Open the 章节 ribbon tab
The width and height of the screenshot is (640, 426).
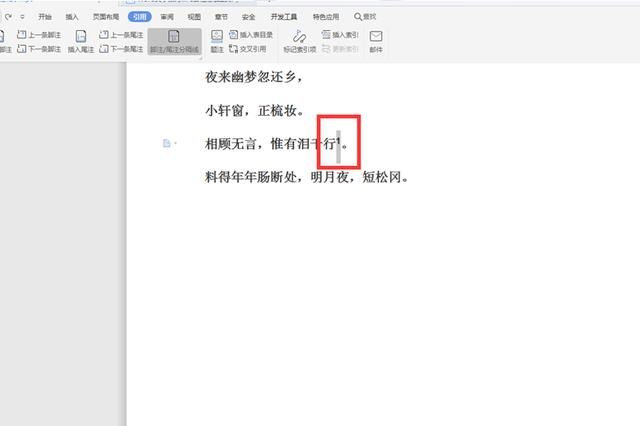click(221, 17)
